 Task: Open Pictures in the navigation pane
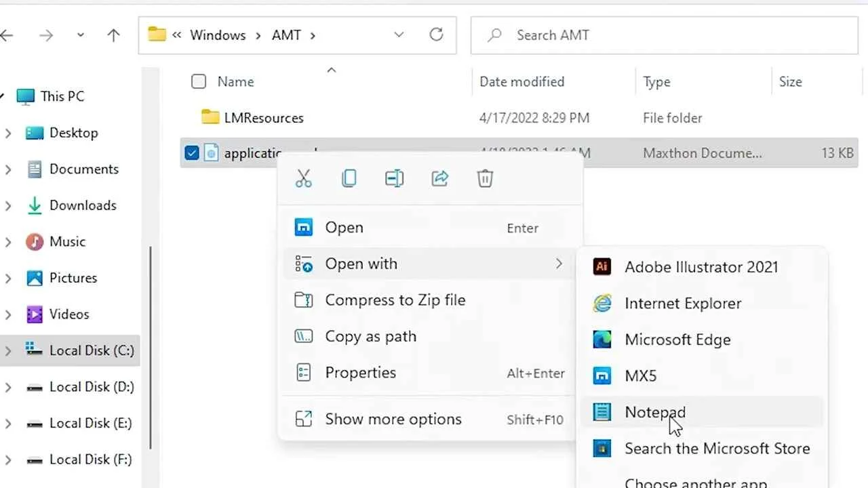click(73, 278)
